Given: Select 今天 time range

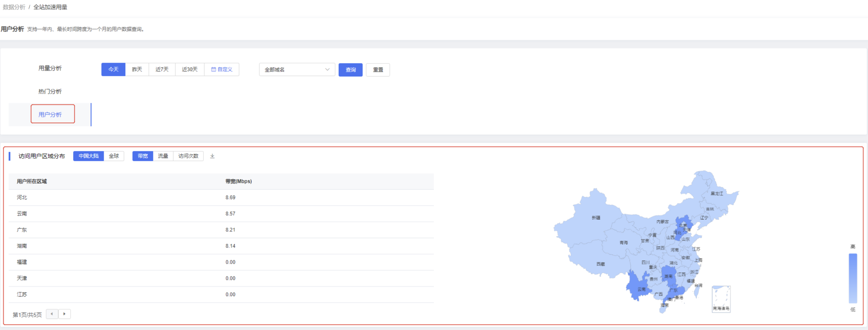Looking at the screenshot, I should tap(113, 70).
